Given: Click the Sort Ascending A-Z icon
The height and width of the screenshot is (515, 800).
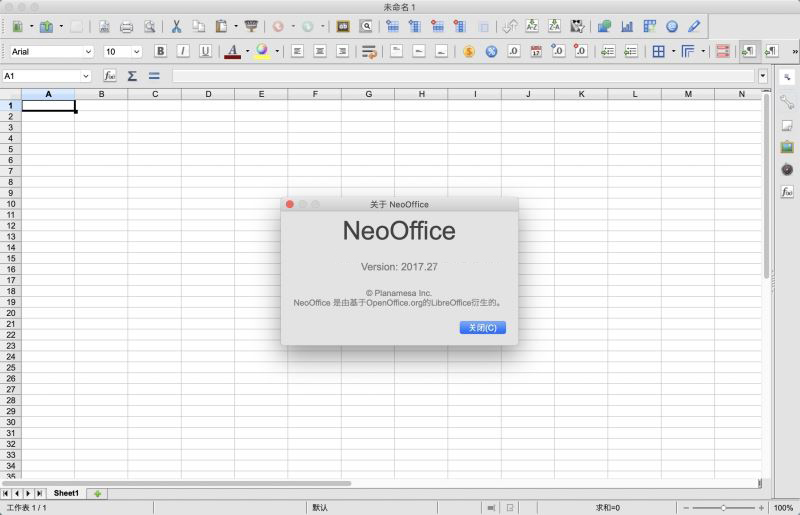Looking at the screenshot, I should click(532, 27).
